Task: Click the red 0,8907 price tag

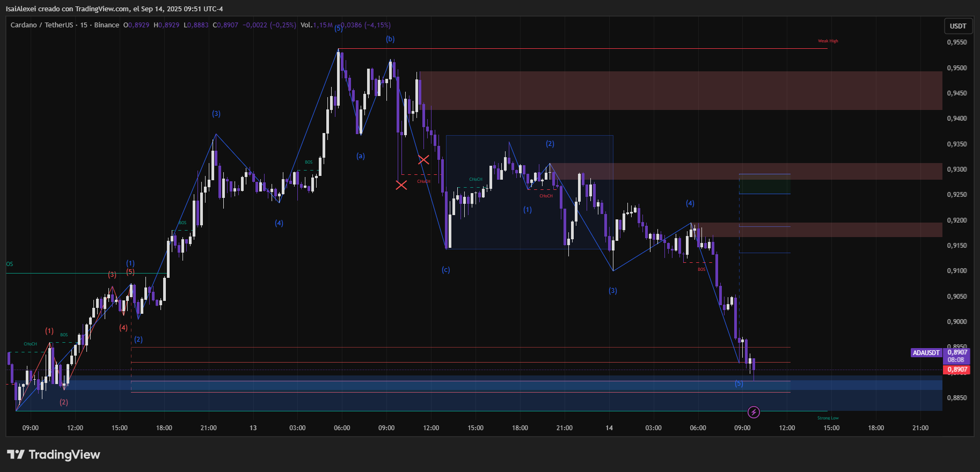Action: [956, 370]
